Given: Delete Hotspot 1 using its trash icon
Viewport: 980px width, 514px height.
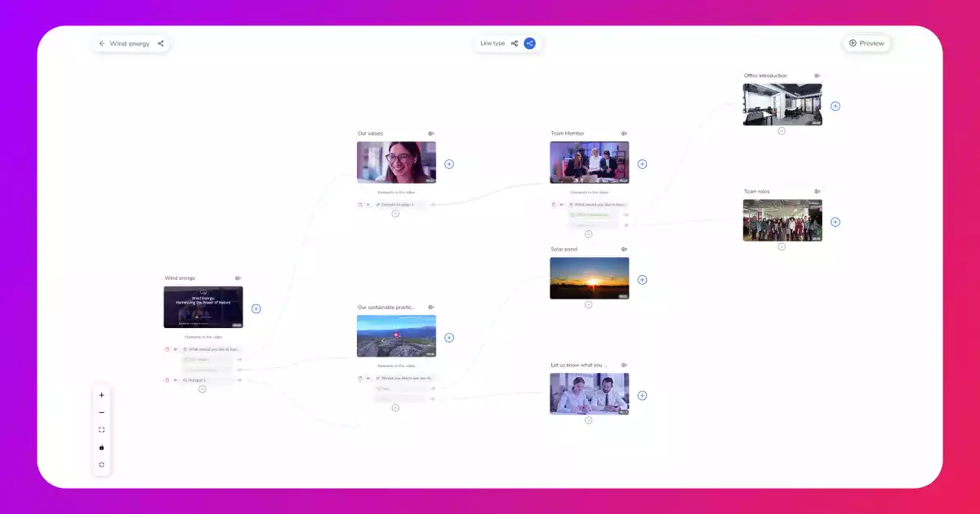Looking at the screenshot, I should click(x=168, y=380).
